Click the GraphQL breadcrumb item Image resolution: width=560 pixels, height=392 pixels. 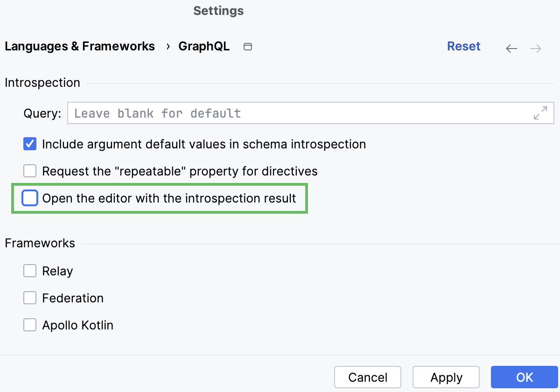204,47
